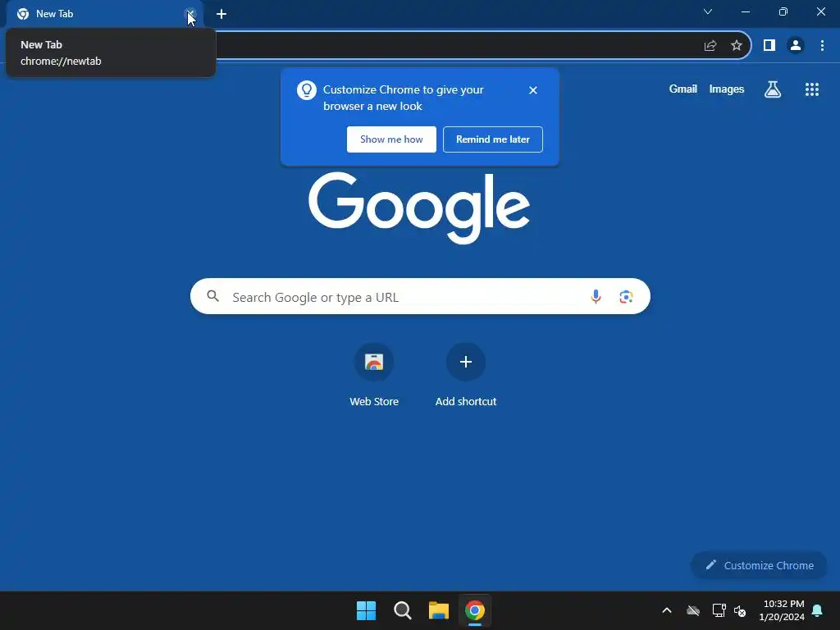The height and width of the screenshot is (630, 840).
Task: Click the Show me how button
Action: 391,139
